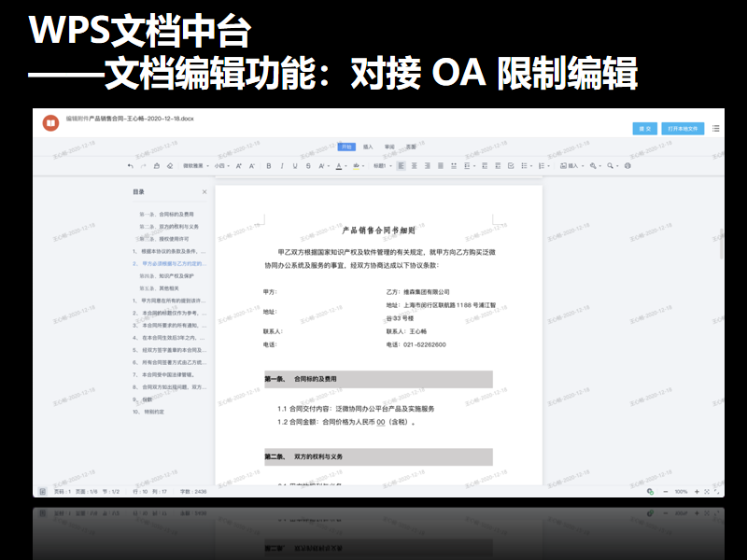Apply the font color A button
747x560 pixels.
pyautogui.click(x=341, y=166)
